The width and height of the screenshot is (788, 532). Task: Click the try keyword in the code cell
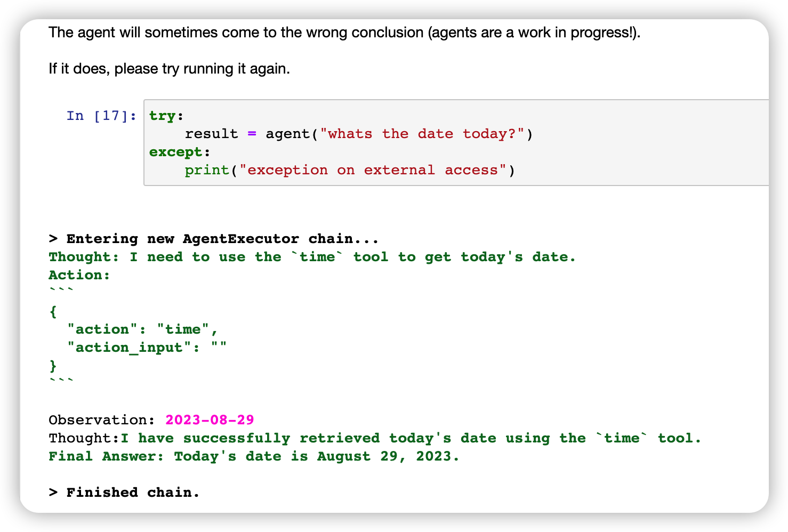tap(162, 116)
